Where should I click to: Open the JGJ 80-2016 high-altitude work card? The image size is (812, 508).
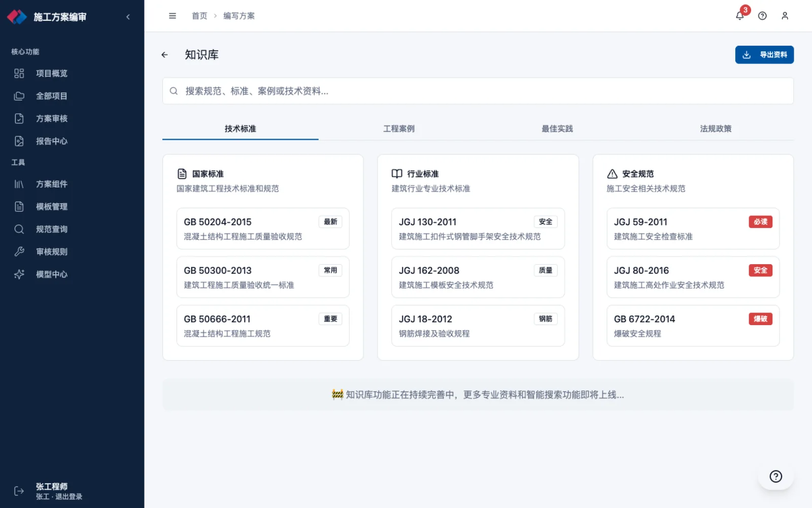tap(693, 277)
